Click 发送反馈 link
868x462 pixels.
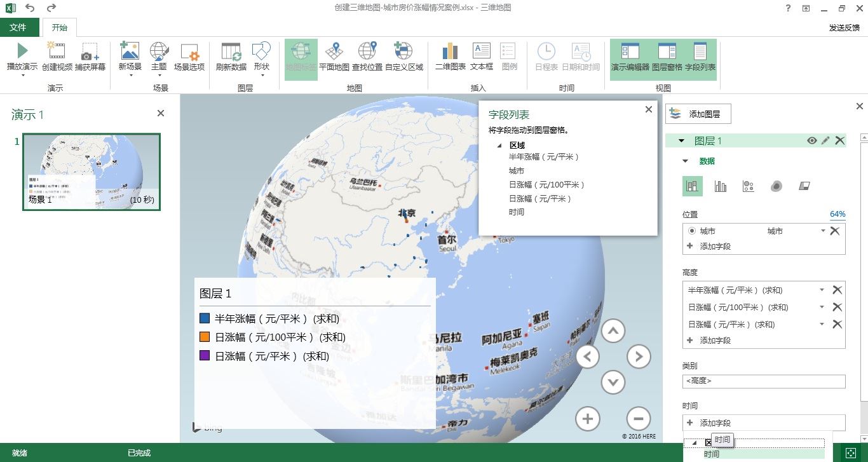click(x=844, y=28)
